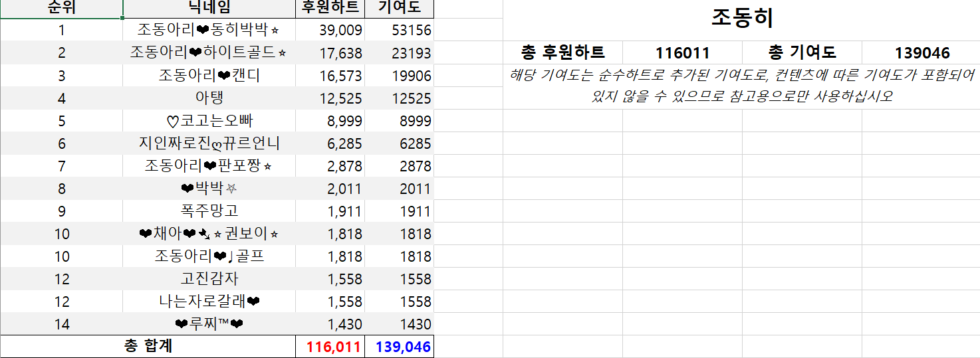Click the hearts value 8,999
980x358 pixels.
330,120
